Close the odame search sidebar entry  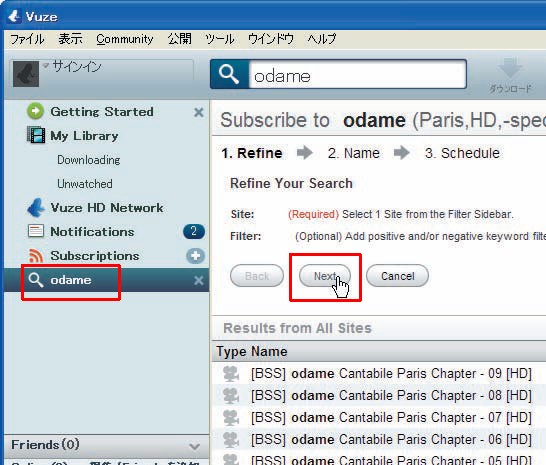[x=198, y=280]
